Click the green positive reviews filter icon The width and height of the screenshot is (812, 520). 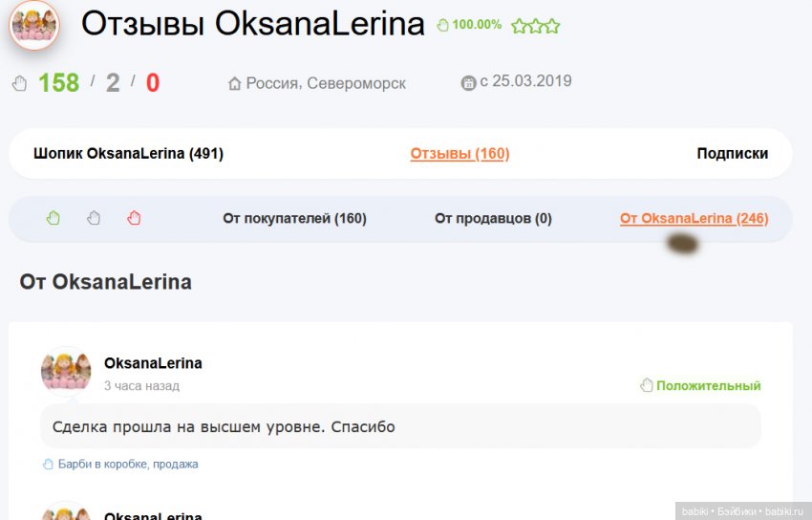[x=53, y=218]
